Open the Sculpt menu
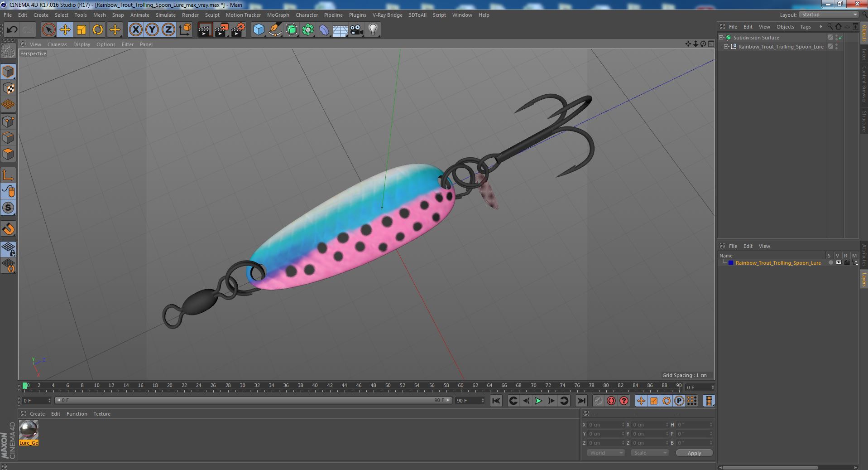 point(212,15)
